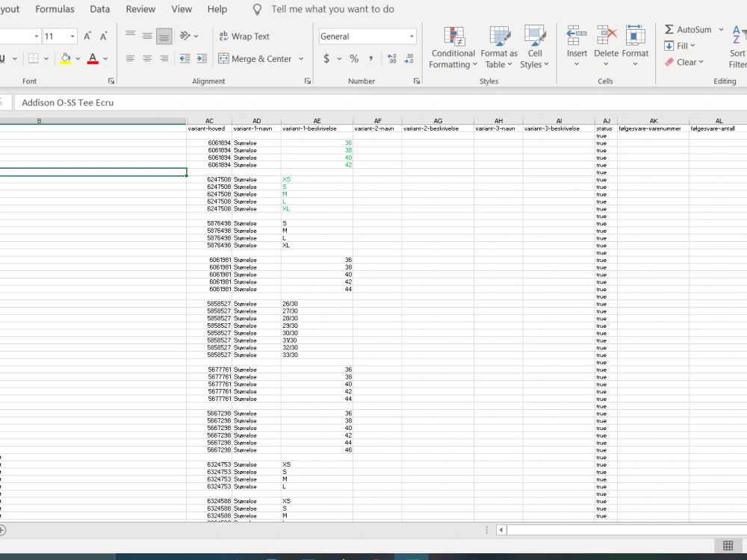The height and width of the screenshot is (560, 747).
Task: Toggle center alignment for the cell
Action: point(147,58)
